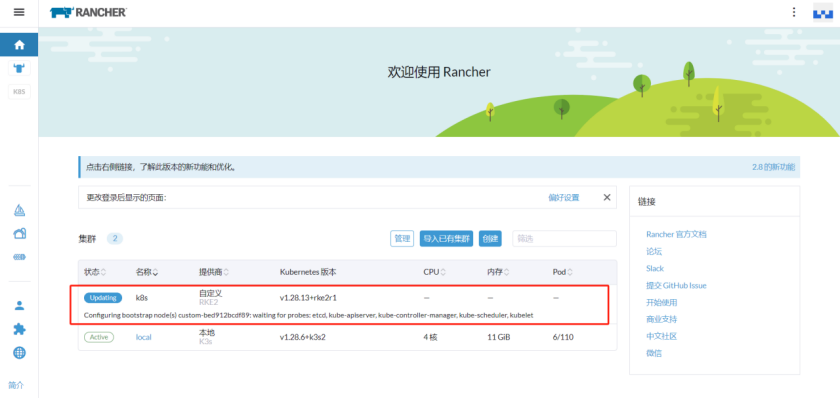Screen dimensions: 840x398
Task: Click the Kubernetes 版本 column header
Action: 308,272
